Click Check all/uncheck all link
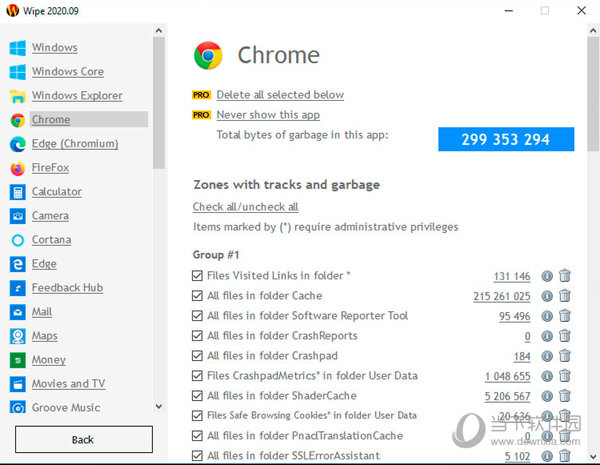 [245, 207]
